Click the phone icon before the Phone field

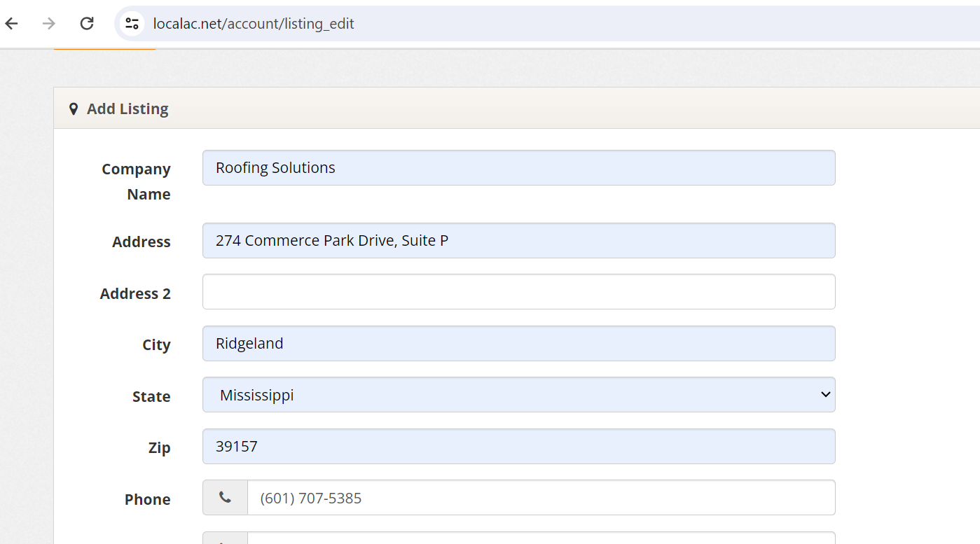coord(225,497)
